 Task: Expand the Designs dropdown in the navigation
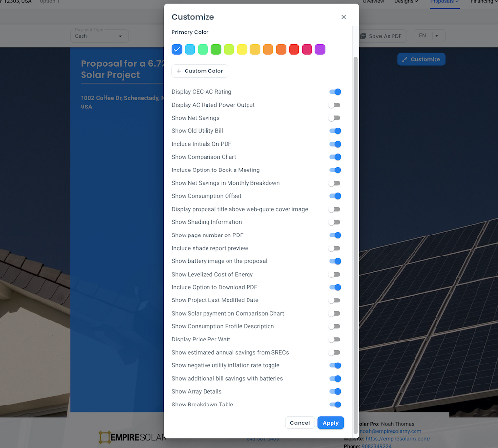click(x=406, y=2)
